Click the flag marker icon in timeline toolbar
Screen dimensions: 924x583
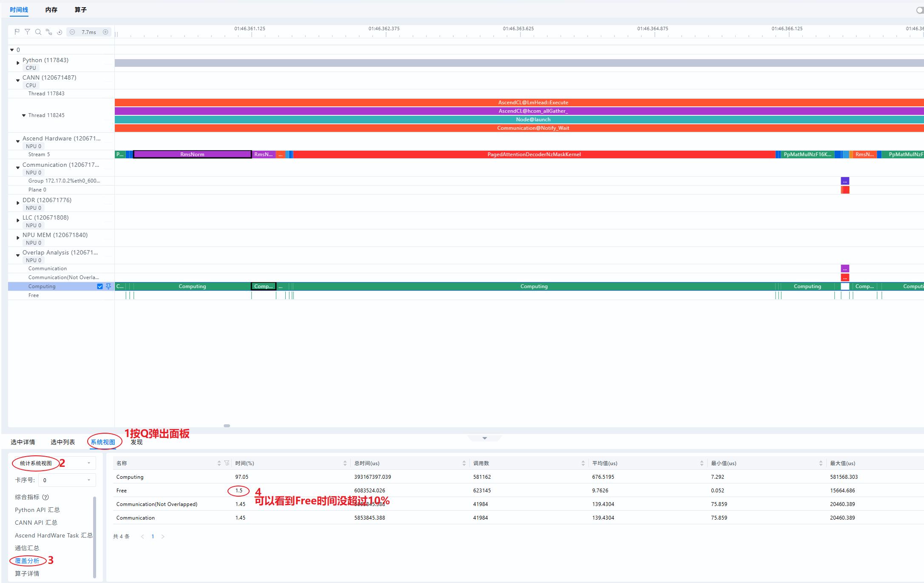coord(17,32)
